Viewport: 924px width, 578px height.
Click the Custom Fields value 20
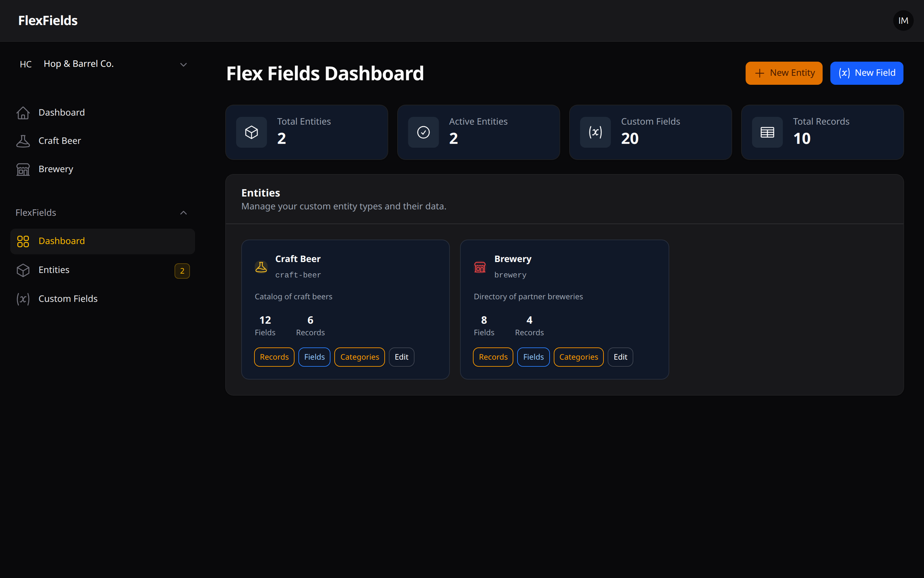pyautogui.click(x=629, y=139)
